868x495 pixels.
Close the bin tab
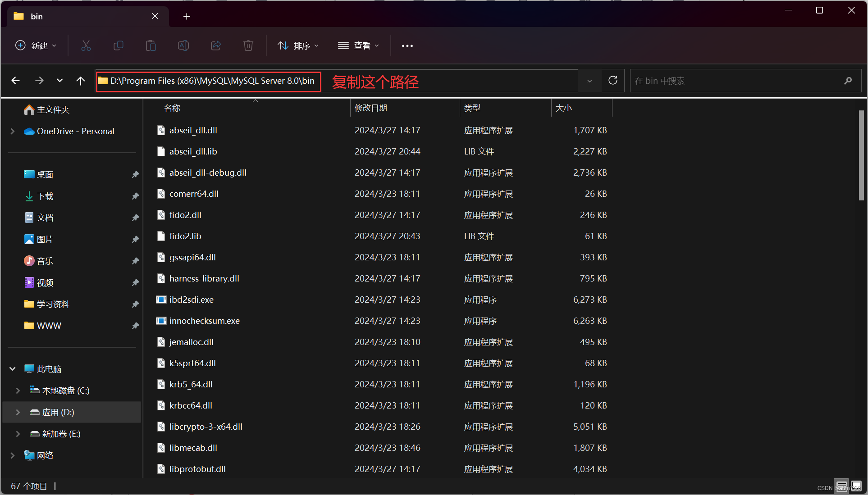click(155, 16)
